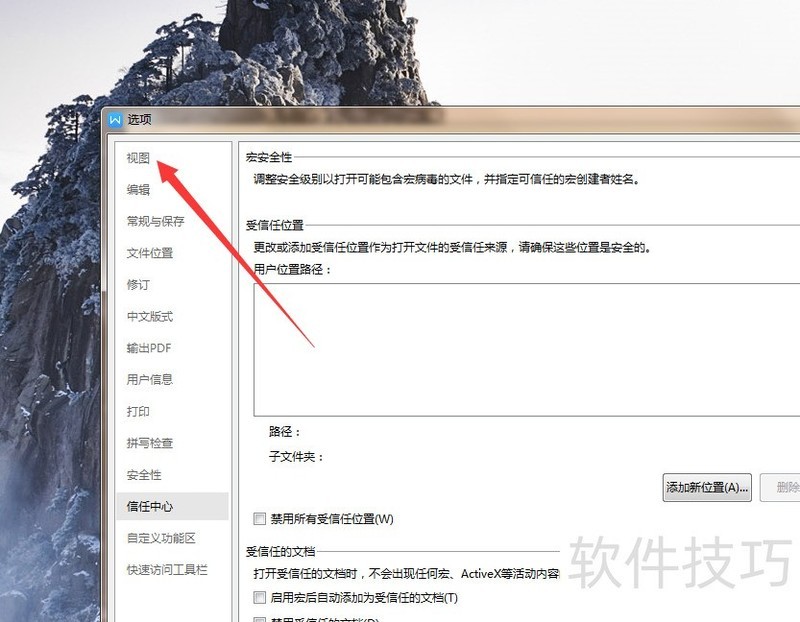Open the 输出PDF category
Screen dimensions: 800x622
pyautogui.click(x=149, y=348)
